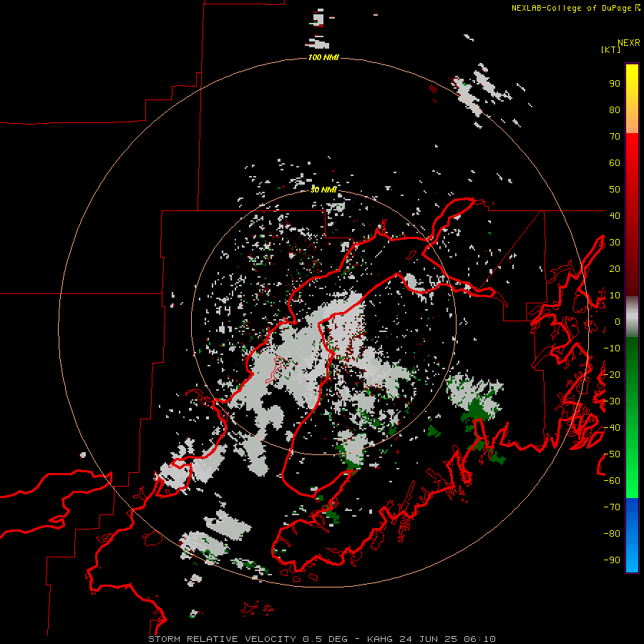Viewport: 644px width, 644px height.
Task: Click the gray zero-velocity segment of color bar
Action: 632,317
